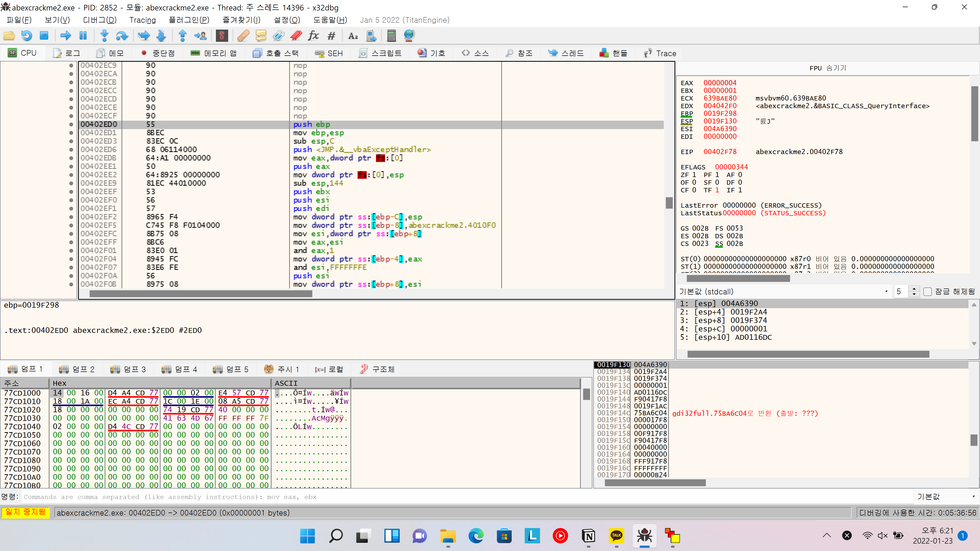Image resolution: width=980 pixels, height=551 pixels.
Task: Open the Tracing menu
Action: pos(143,20)
